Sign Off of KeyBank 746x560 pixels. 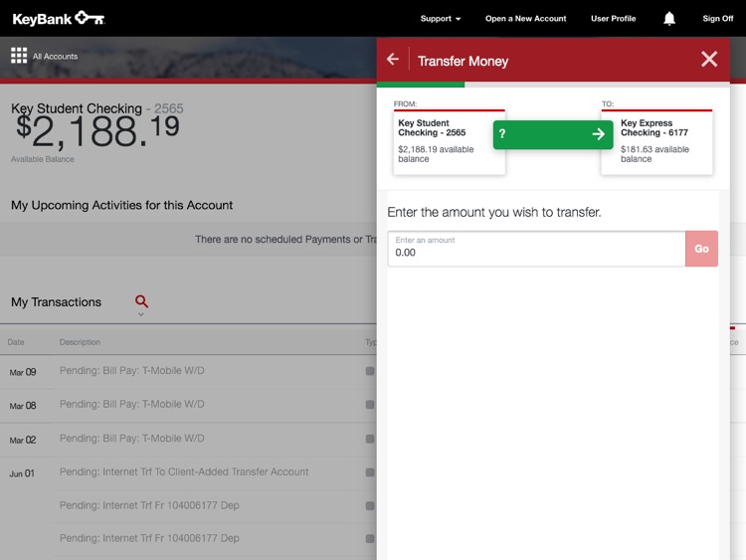pyautogui.click(x=718, y=19)
